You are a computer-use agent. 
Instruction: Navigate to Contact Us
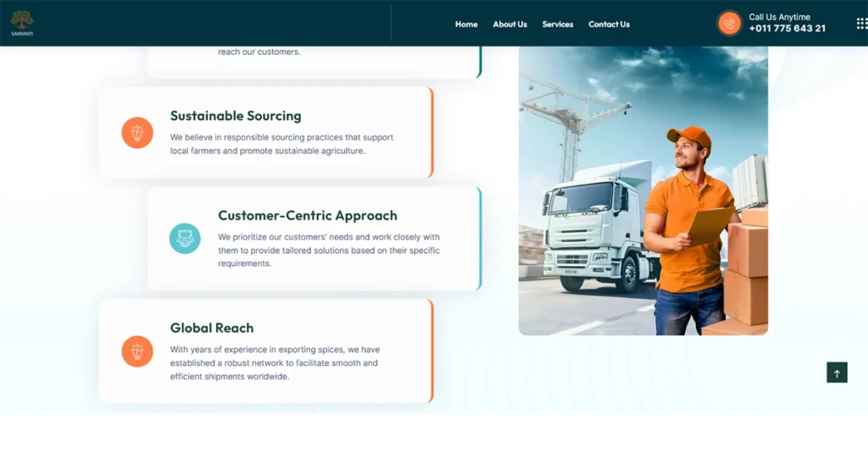click(609, 25)
